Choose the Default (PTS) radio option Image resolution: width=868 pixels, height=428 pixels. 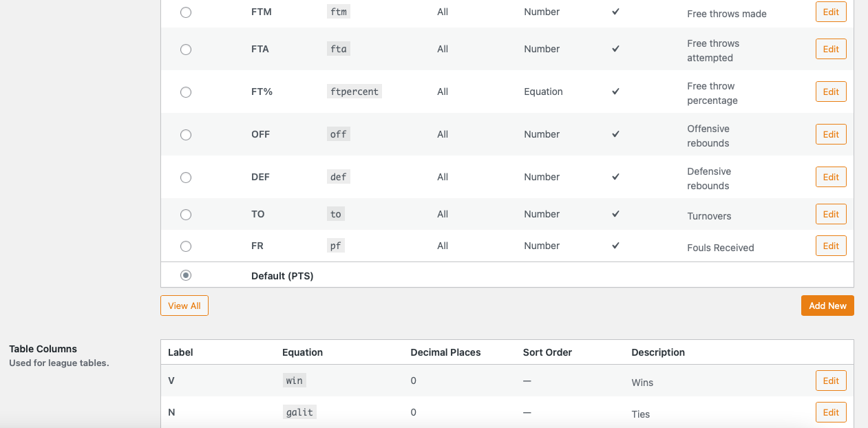[x=186, y=275]
